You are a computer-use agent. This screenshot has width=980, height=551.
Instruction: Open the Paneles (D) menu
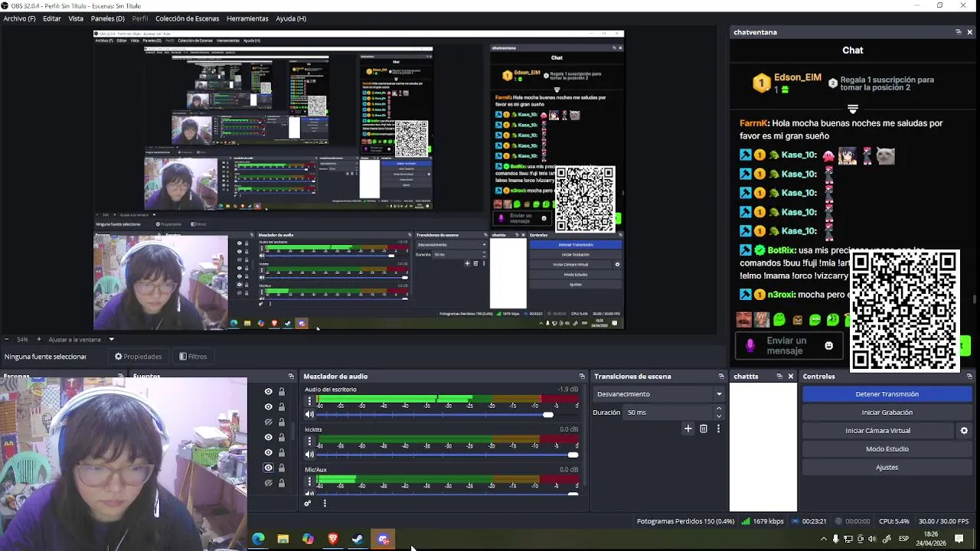107,18
